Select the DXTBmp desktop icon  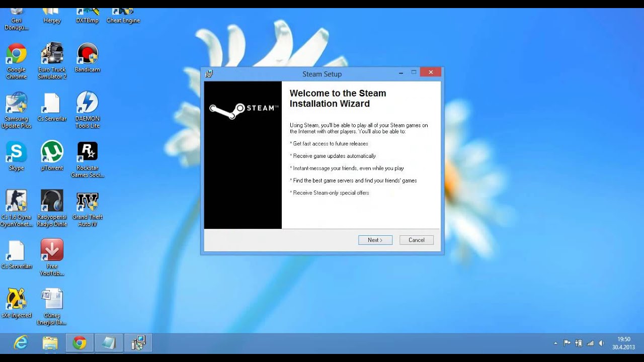(88, 16)
